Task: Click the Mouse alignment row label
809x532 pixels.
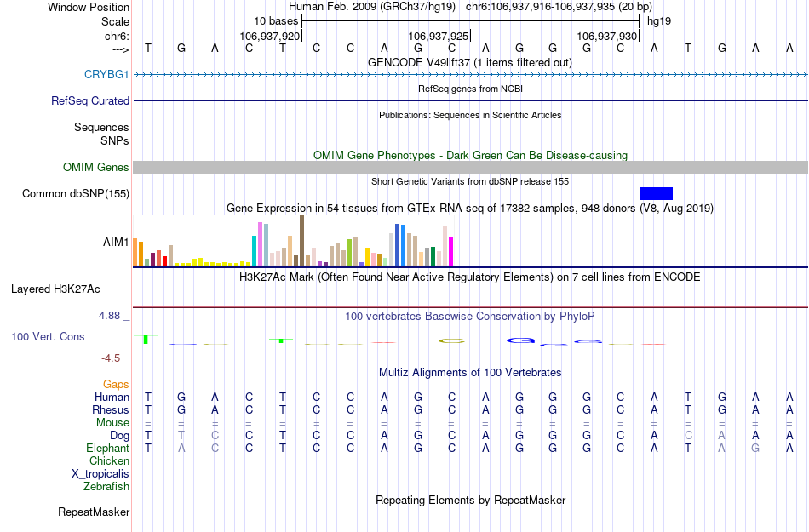Action: coord(112,422)
